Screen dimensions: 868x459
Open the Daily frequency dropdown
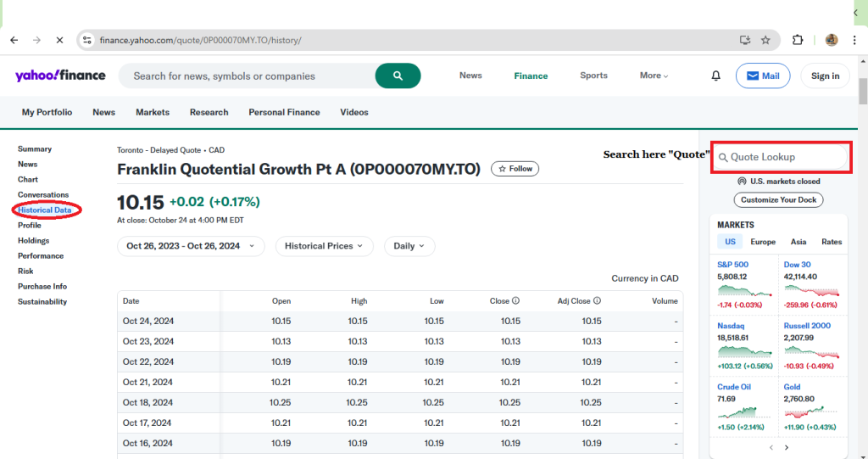(x=409, y=246)
